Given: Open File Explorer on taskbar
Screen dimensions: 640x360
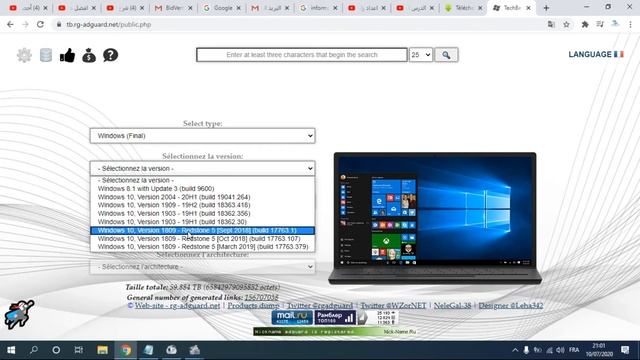Looking at the screenshot, I should pos(102,350).
